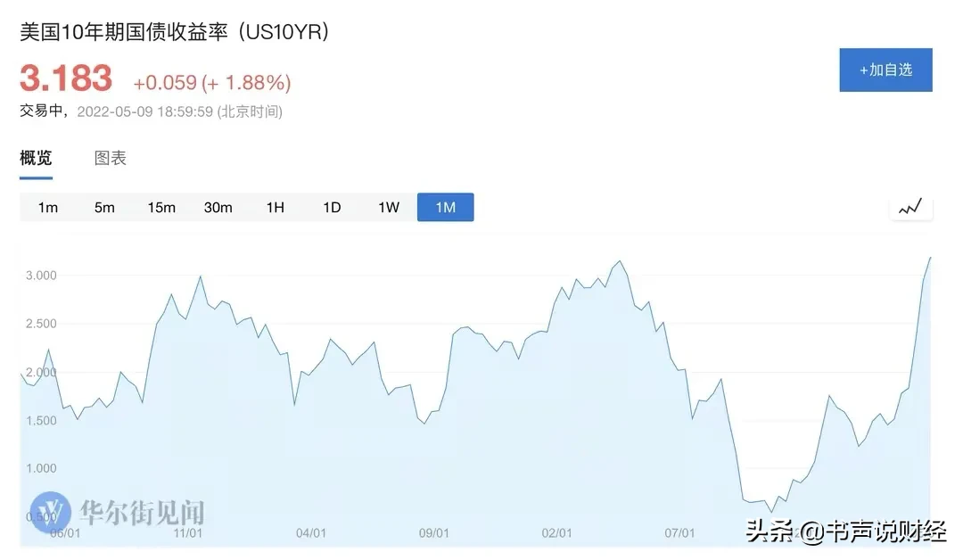Click the 09/01 date axis label

click(x=433, y=533)
